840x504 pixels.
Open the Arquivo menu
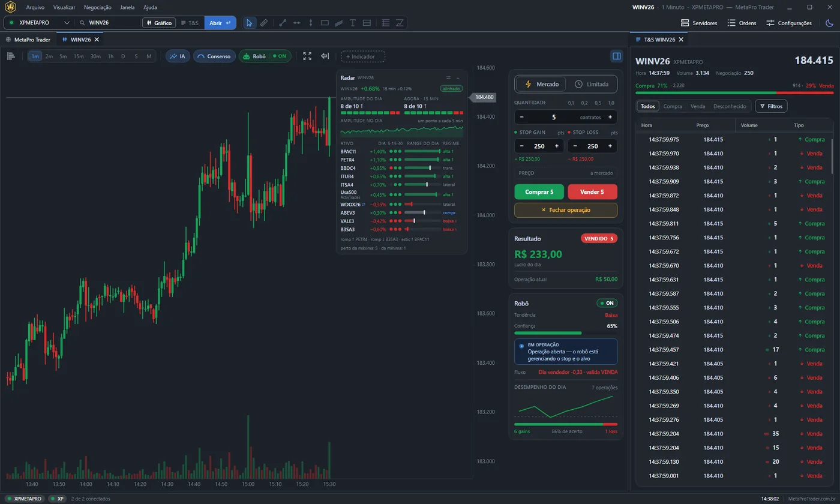(x=35, y=7)
